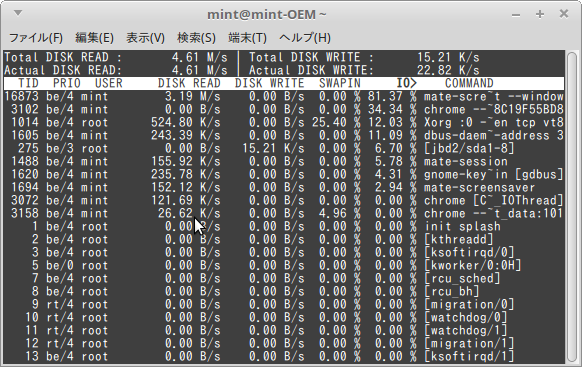Select the [rcu_sched] row
Screen dimensions: 582x367
click(x=284, y=278)
